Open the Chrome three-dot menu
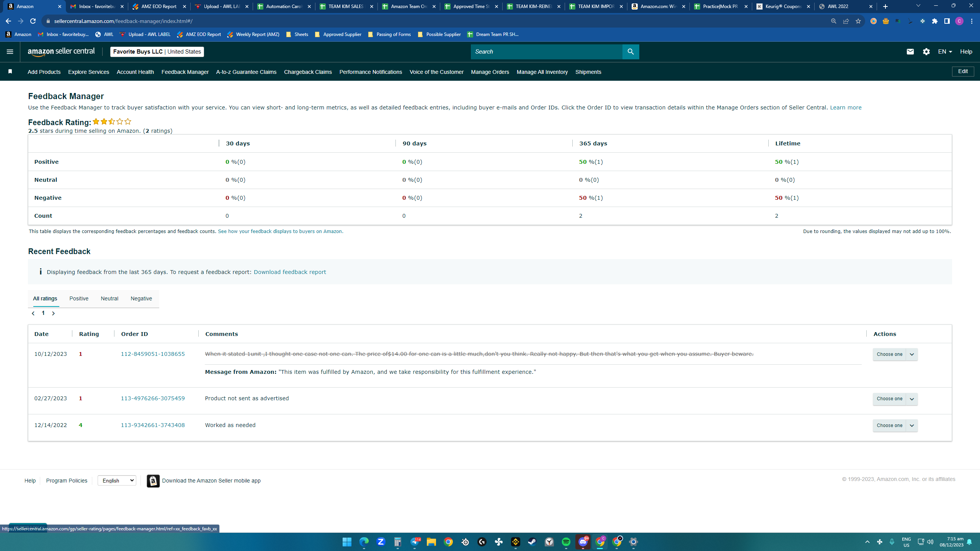This screenshot has height=551, width=980. (972, 21)
